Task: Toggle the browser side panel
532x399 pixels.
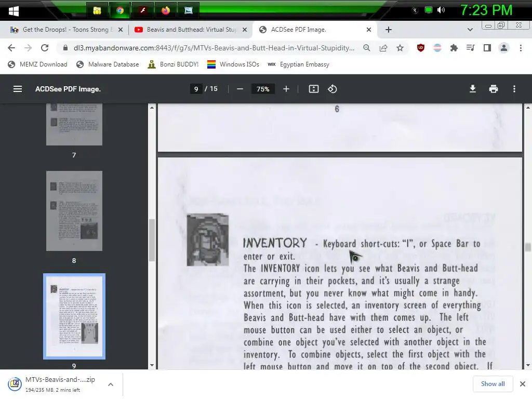Action: pos(487,48)
